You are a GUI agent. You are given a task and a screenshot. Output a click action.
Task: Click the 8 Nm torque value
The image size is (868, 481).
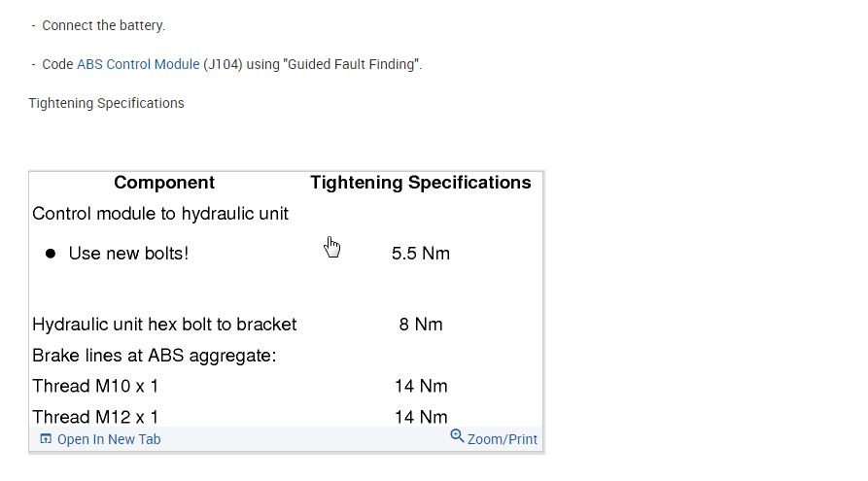(x=420, y=325)
